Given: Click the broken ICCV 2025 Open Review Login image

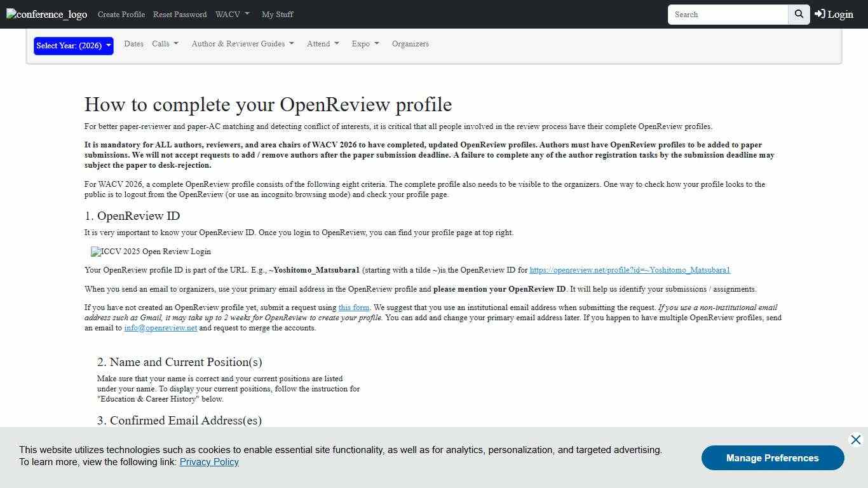Looking at the screenshot, I should 150,252.
